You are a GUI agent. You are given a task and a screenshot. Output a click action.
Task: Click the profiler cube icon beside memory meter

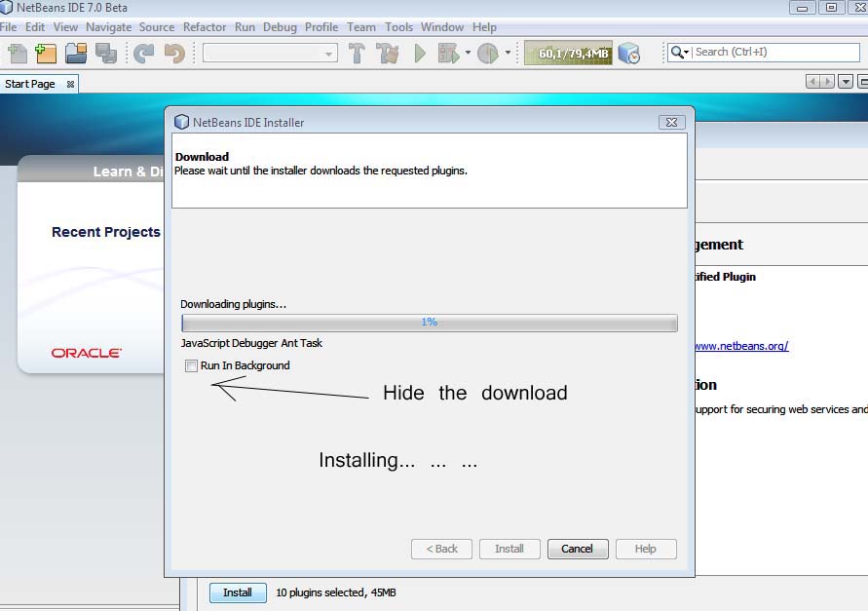(629, 54)
